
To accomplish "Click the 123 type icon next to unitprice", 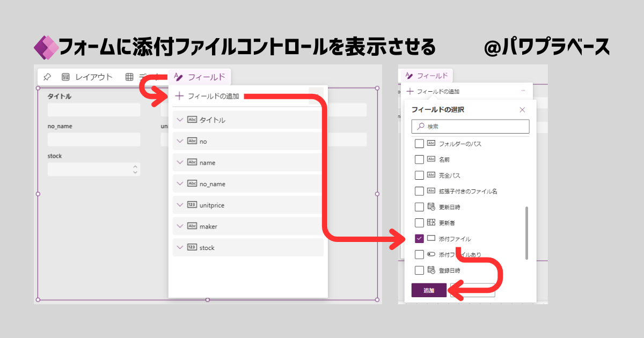I will pyautogui.click(x=192, y=205).
